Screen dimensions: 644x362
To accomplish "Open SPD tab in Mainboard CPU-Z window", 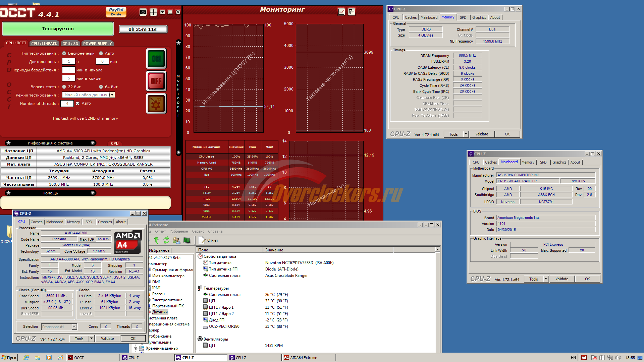I will [x=543, y=162].
